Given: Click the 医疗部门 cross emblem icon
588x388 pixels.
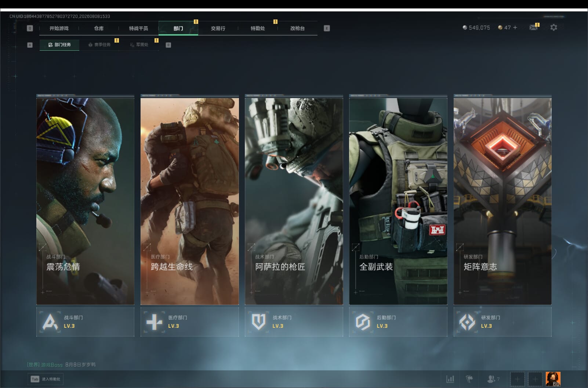Looking at the screenshot, I should [154, 322].
